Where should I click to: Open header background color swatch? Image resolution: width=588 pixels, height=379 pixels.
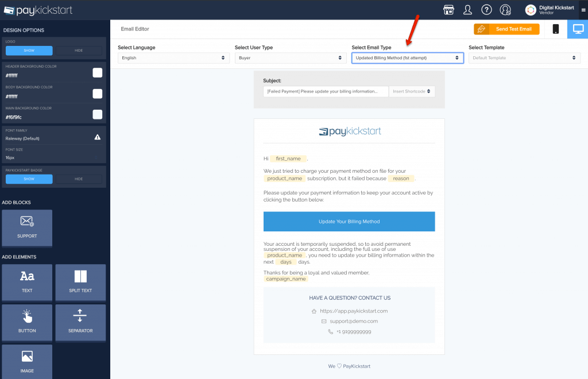98,73
